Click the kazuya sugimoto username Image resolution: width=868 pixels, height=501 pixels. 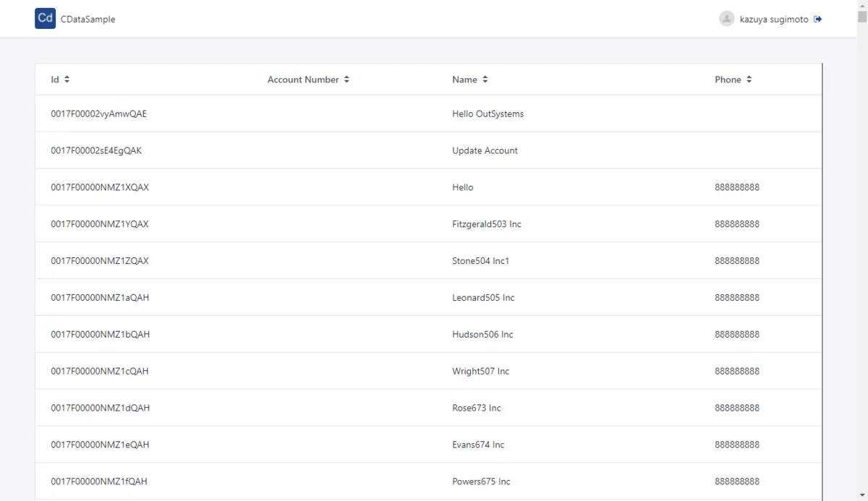coord(774,20)
